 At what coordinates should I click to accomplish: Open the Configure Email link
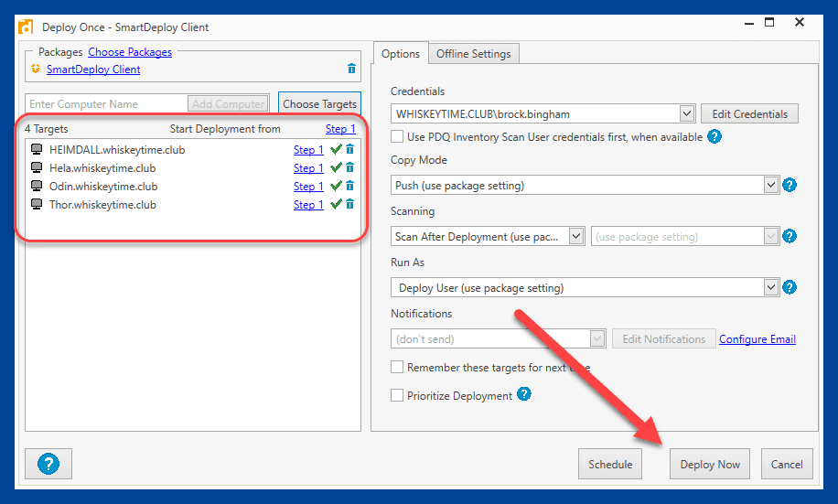757,338
